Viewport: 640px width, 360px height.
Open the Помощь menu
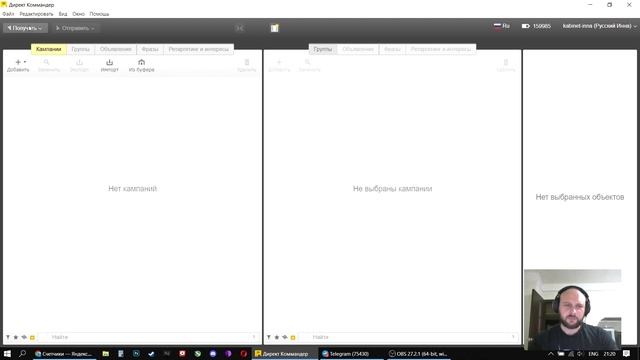click(99, 14)
